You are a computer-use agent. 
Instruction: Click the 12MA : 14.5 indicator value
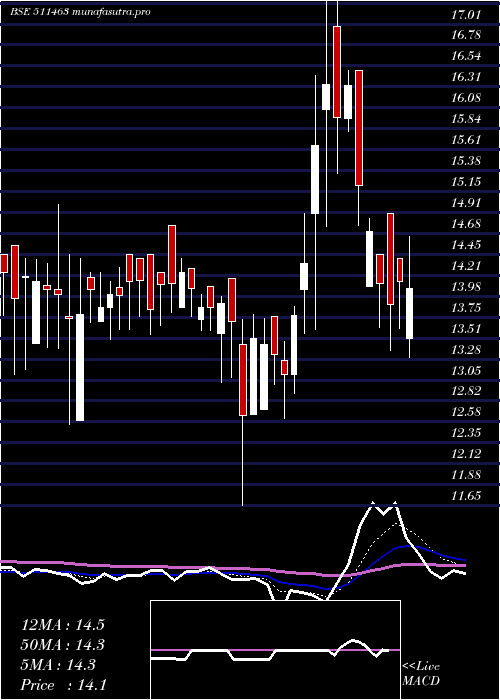coord(63,625)
